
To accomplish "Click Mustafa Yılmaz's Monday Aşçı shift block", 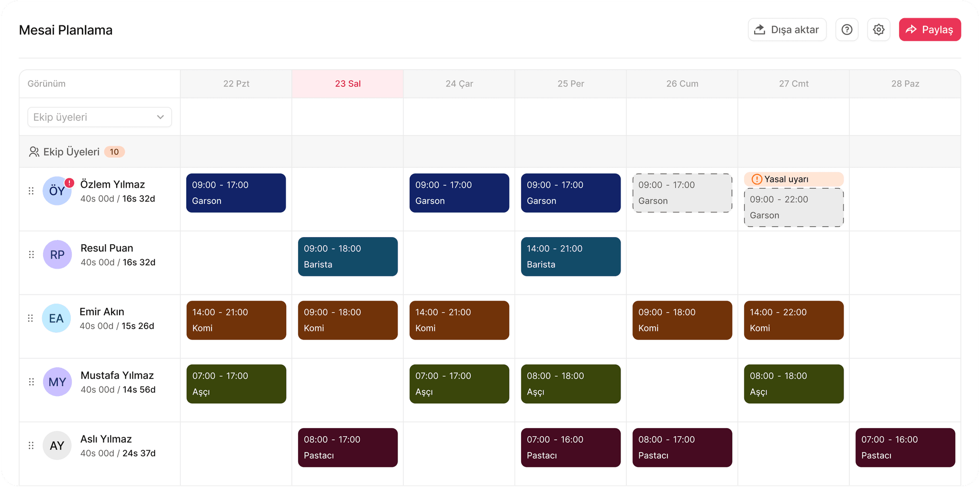I will coord(236,384).
